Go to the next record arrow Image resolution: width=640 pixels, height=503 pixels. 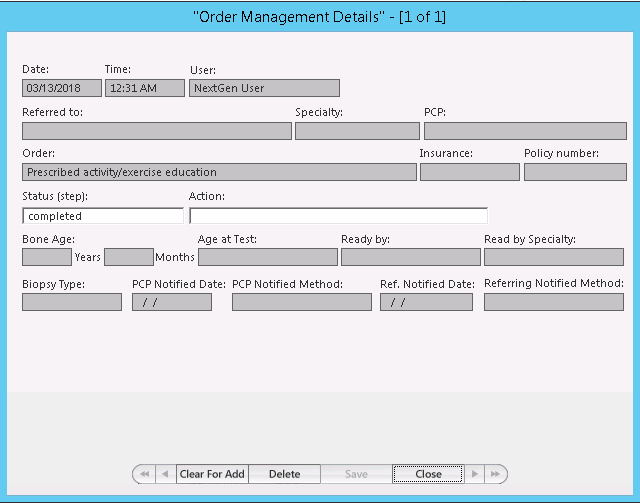(474, 474)
